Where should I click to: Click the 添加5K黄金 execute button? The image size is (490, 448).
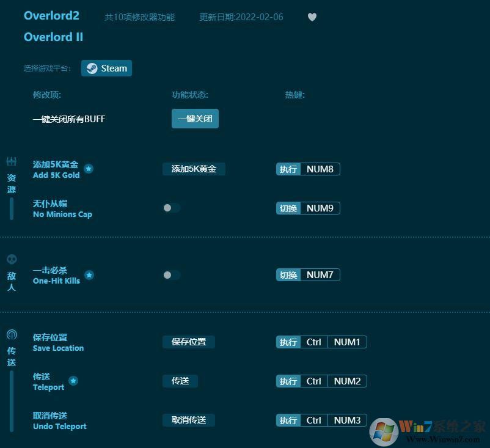coord(194,169)
